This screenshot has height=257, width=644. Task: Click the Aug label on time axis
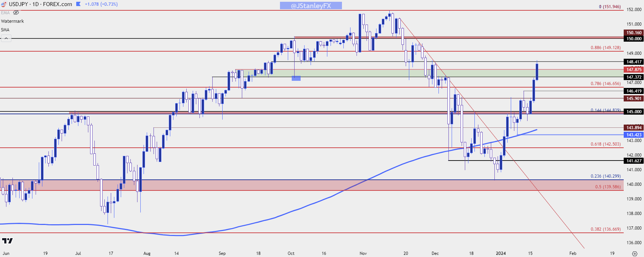[x=147, y=253]
